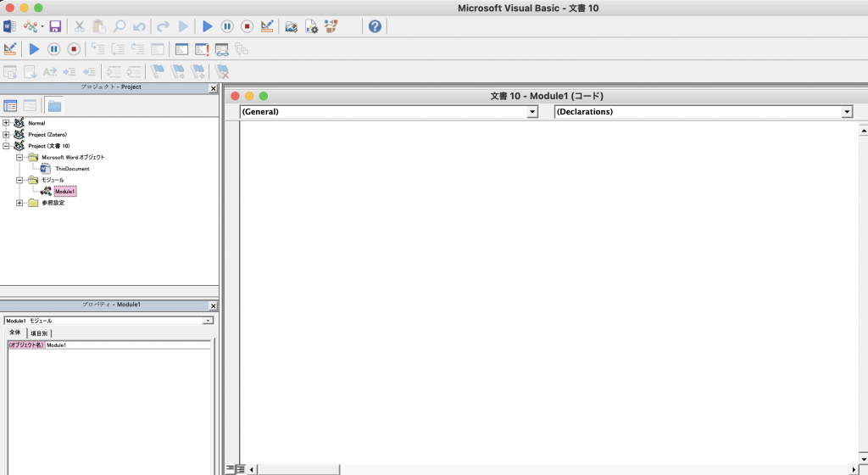The image size is (868, 475).
Task: Run the macro with top toolbar play button
Action: [x=207, y=26]
